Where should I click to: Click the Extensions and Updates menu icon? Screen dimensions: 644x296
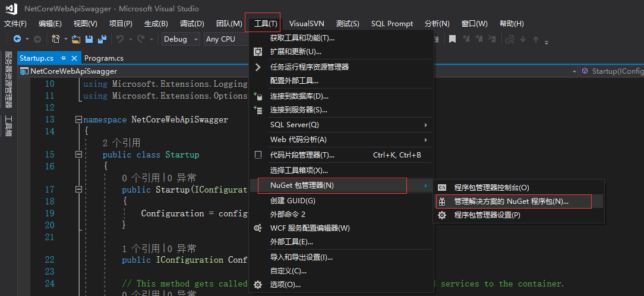(x=258, y=52)
